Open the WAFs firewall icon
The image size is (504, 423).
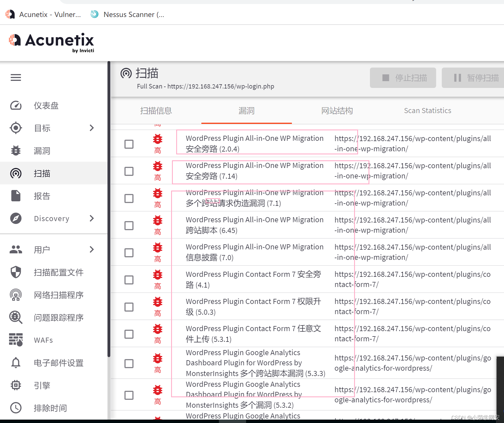[16, 340]
